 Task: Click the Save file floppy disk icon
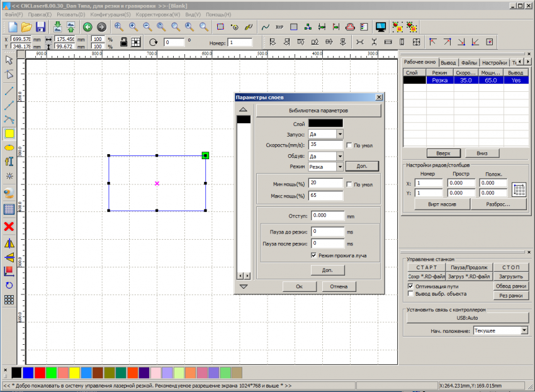pyautogui.click(x=40, y=27)
